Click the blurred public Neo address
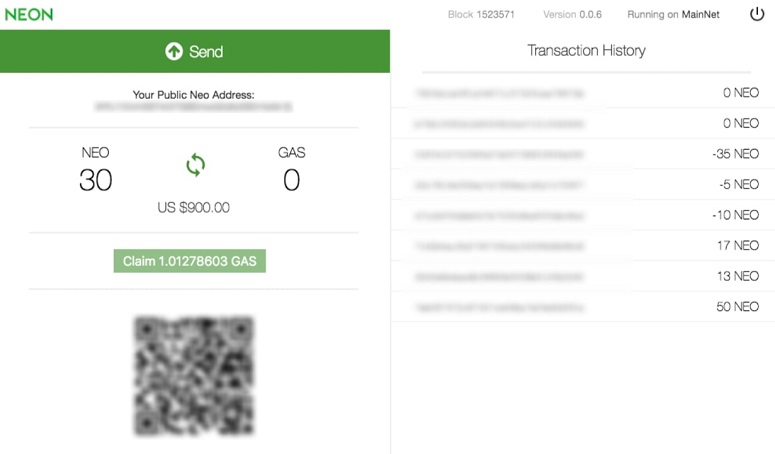The width and height of the screenshot is (775, 454). (194, 106)
